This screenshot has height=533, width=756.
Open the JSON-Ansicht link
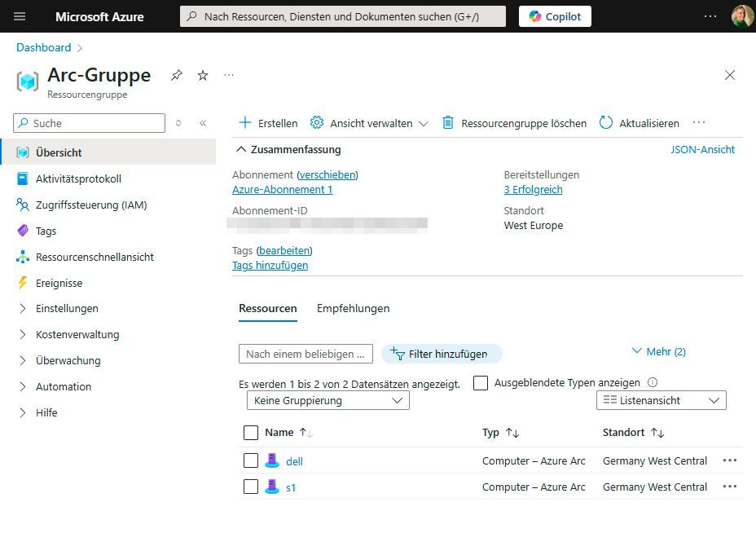(702, 149)
